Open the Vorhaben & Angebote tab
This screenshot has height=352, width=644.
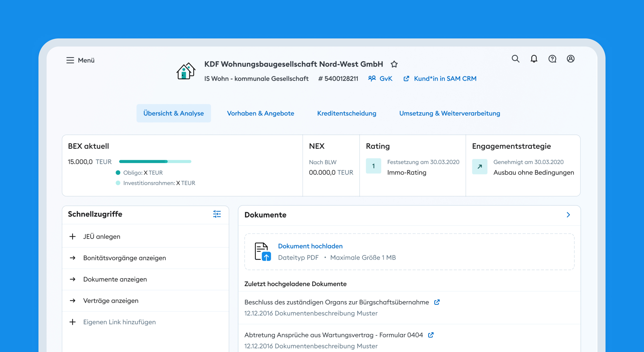260,113
